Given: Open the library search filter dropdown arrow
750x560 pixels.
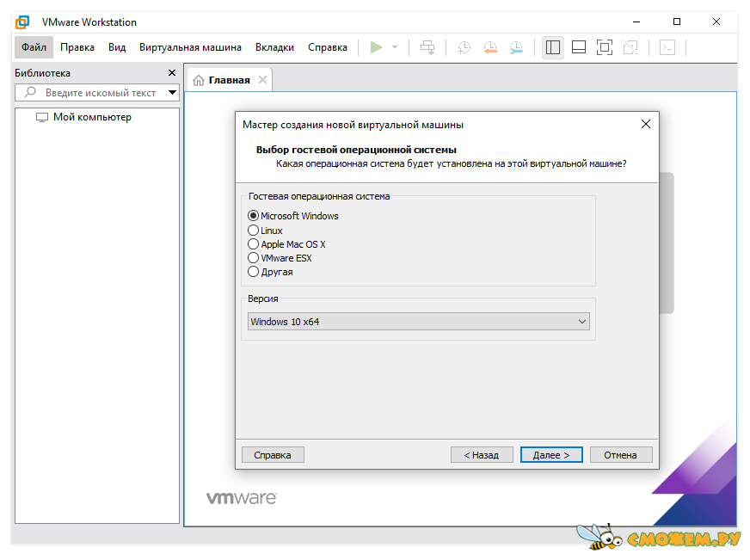Looking at the screenshot, I should [x=172, y=92].
